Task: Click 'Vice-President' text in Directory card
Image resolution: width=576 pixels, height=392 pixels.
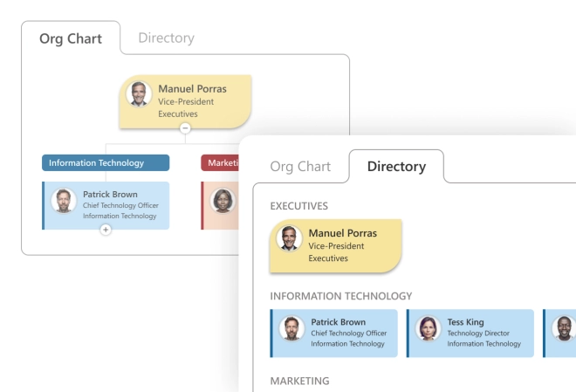Action: (x=336, y=246)
